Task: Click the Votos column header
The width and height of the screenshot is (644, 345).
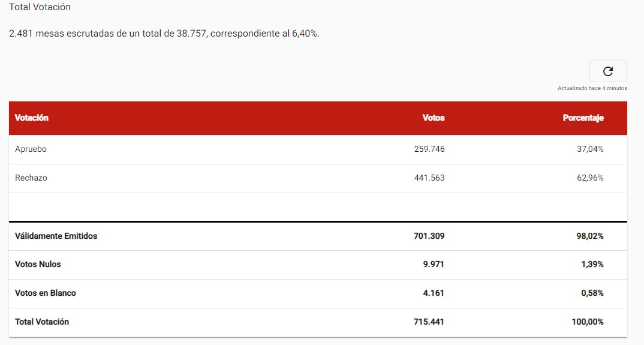Action: click(x=434, y=118)
